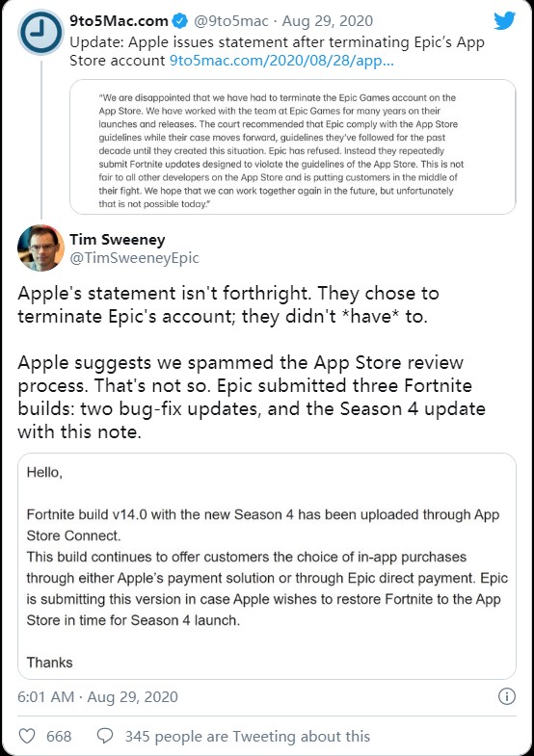This screenshot has height=756, width=534.
Task: Click the blue verified badge
Action: click(180, 21)
